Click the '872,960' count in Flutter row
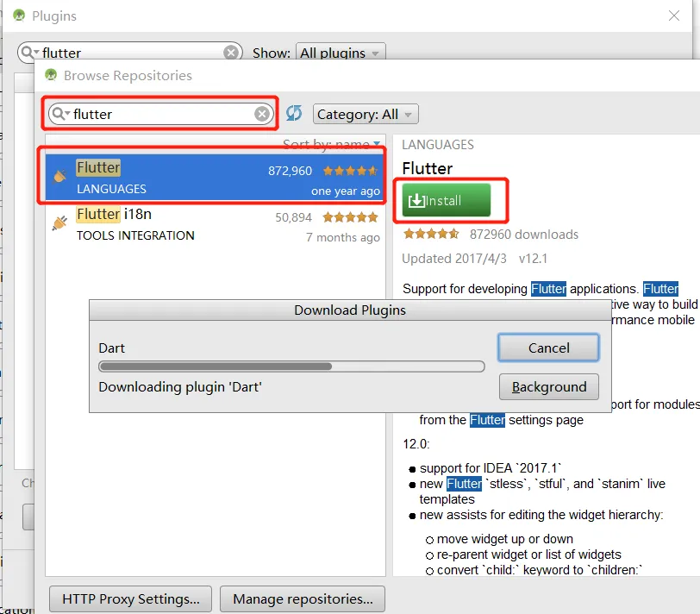This screenshot has width=700, height=614. click(x=290, y=171)
